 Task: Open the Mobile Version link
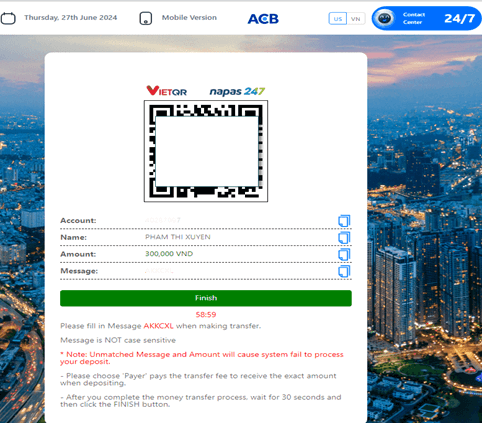[189, 18]
